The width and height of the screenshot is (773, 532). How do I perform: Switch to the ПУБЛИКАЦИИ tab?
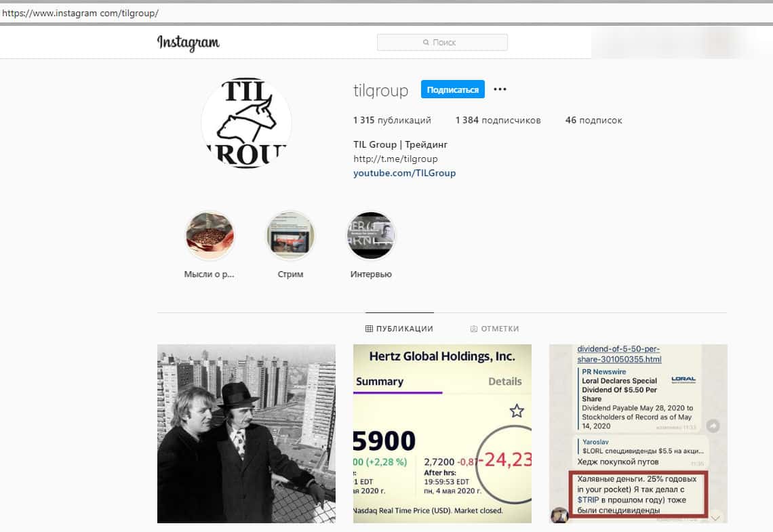(x=399, y=329)
